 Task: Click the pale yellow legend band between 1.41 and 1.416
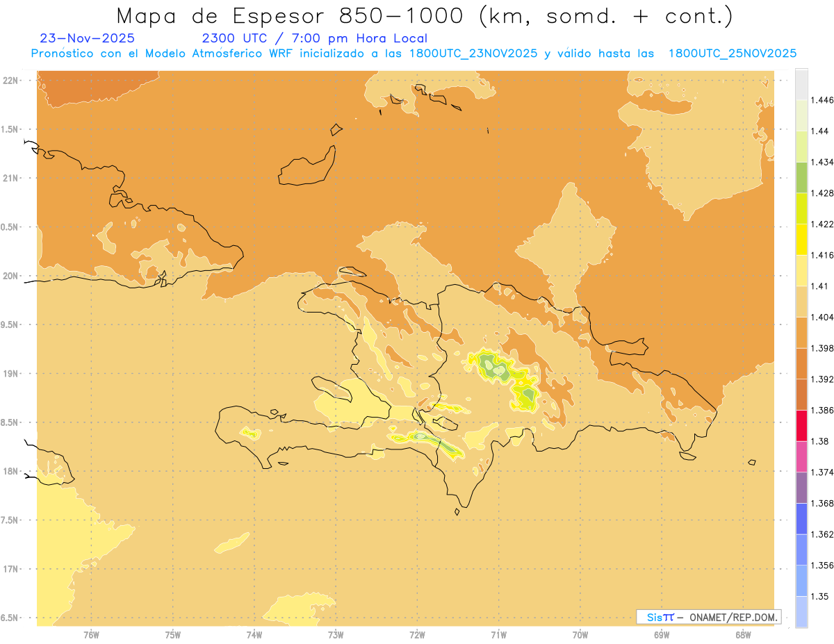(x=801, y=270)
